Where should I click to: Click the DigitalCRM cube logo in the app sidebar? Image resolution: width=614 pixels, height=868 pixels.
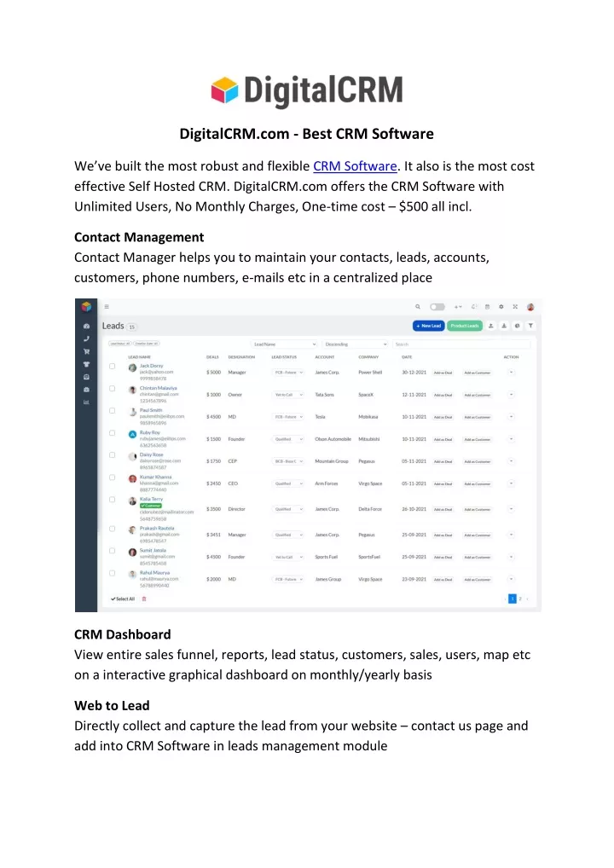(x=86, y=307)
